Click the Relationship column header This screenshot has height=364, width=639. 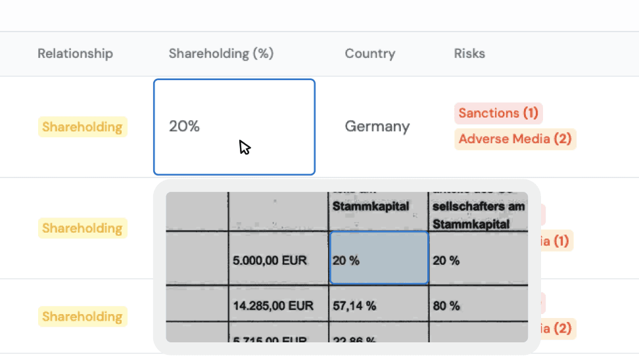coord(75,53)
